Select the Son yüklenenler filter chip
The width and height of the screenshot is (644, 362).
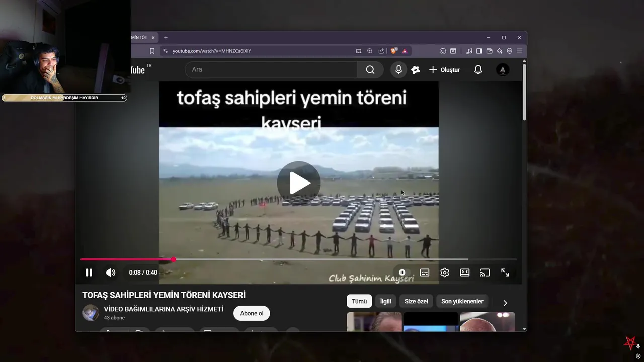(x=462, y=301)
